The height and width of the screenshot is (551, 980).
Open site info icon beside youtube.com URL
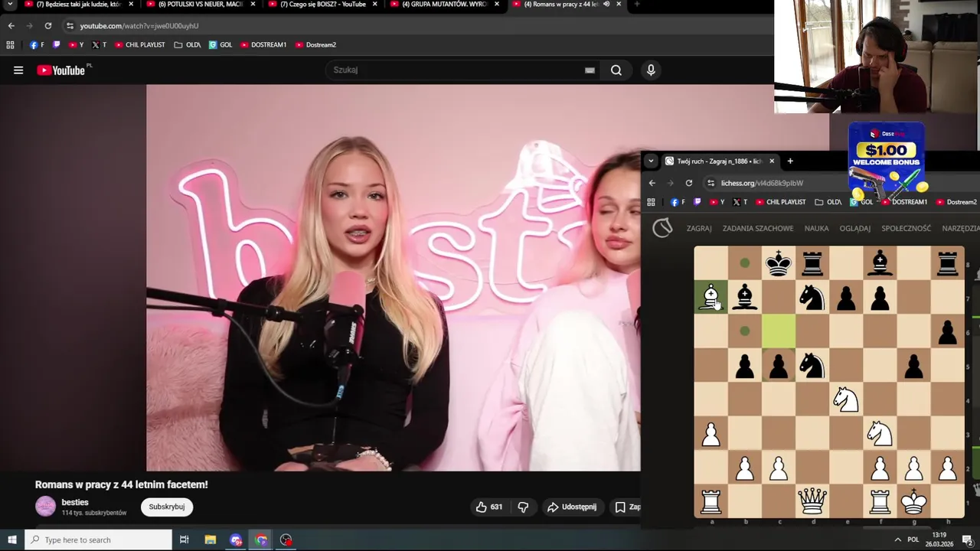(x=70, y=25)
